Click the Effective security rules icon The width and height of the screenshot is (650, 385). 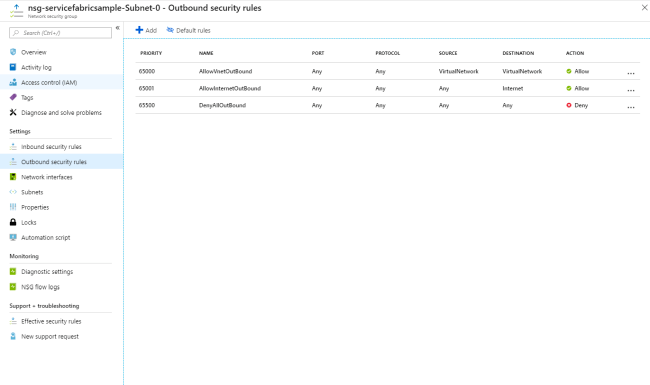(13, 321)
